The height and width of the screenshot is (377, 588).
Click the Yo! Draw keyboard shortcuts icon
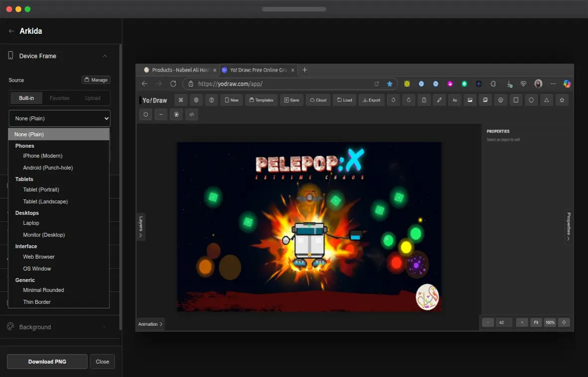[181, 100]
